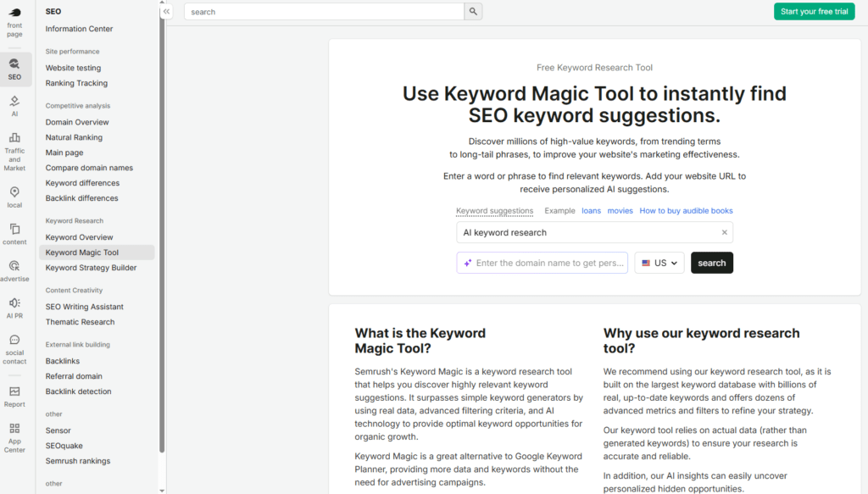Viewport: 868px width, 494px height.
Task: Open Sensor menu item
Action: tap(58, 430)
